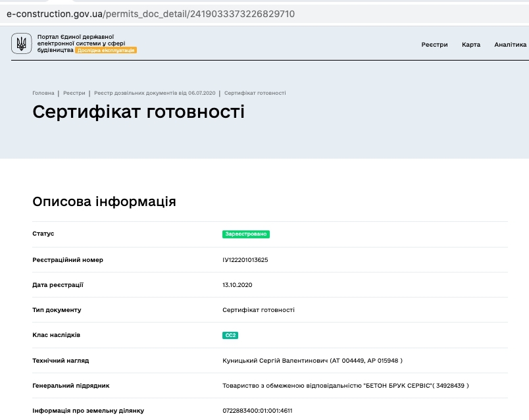This screenshot has width=529, height=420.
Task: Select the БЕТОН БРУК СЕРВІС contractor value
Action: (x=345, y=386)
